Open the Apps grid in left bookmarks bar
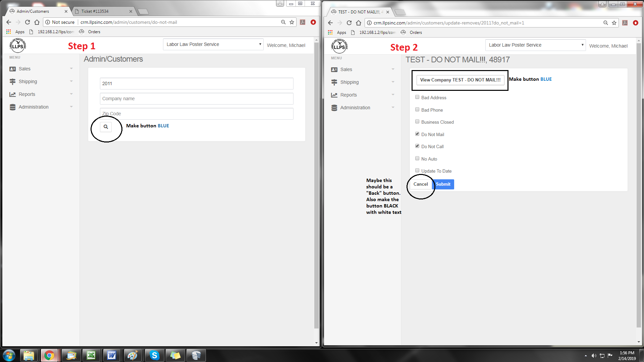Screen dimensions: 644x362 pyautogui.click(x=9, y=32)
